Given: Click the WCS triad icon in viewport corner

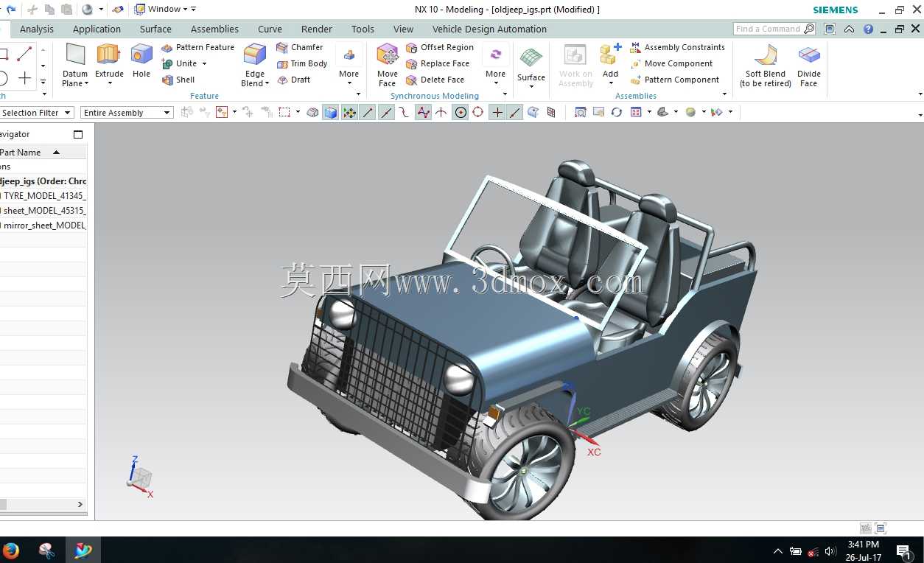Looking at the screenshot, I should (139, 476).
